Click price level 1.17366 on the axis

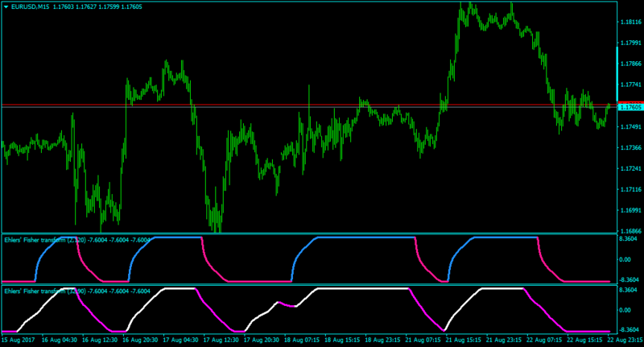631,148
